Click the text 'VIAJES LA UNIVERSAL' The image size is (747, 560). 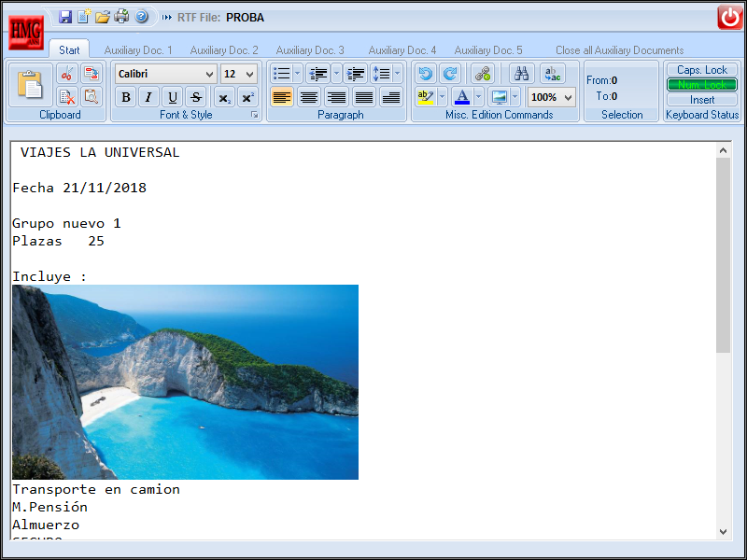pos(100,152)
